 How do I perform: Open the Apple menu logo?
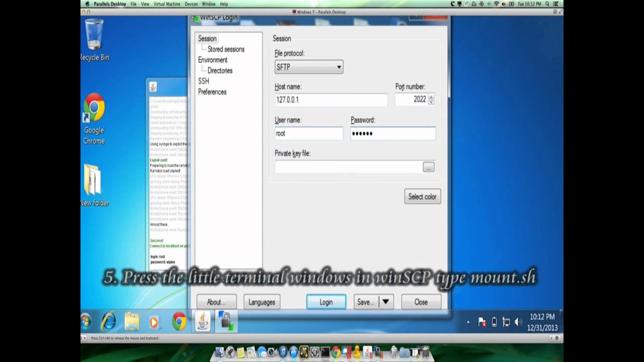[x=87, y=4]
